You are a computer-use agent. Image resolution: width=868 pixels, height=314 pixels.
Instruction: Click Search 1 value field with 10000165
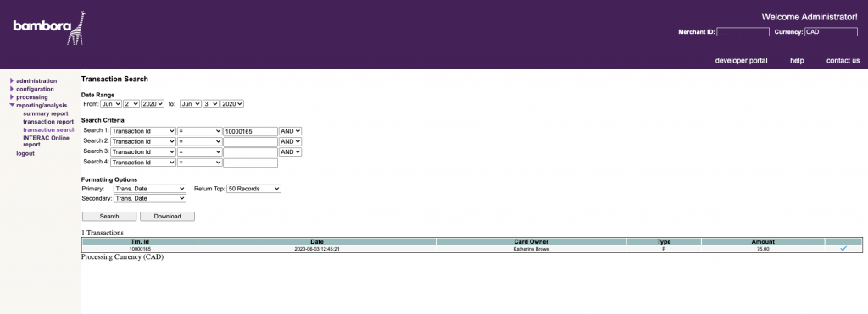tap(250, 131)
